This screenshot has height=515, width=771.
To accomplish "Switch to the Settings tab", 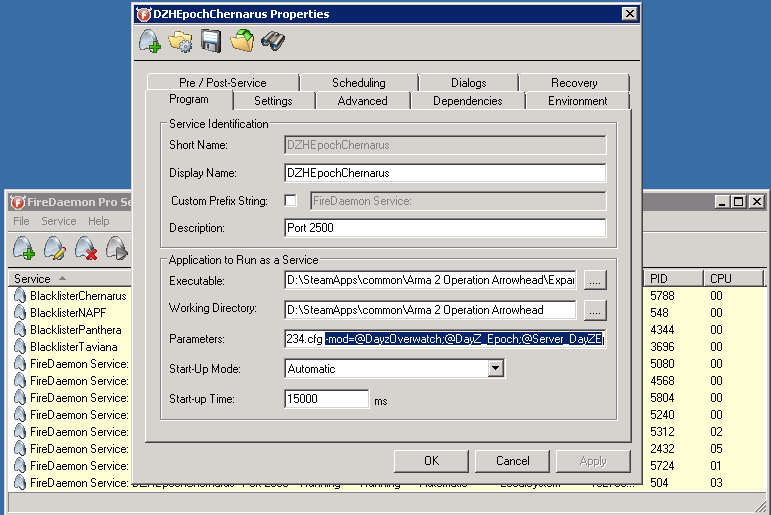I will (x=273, y=101).
